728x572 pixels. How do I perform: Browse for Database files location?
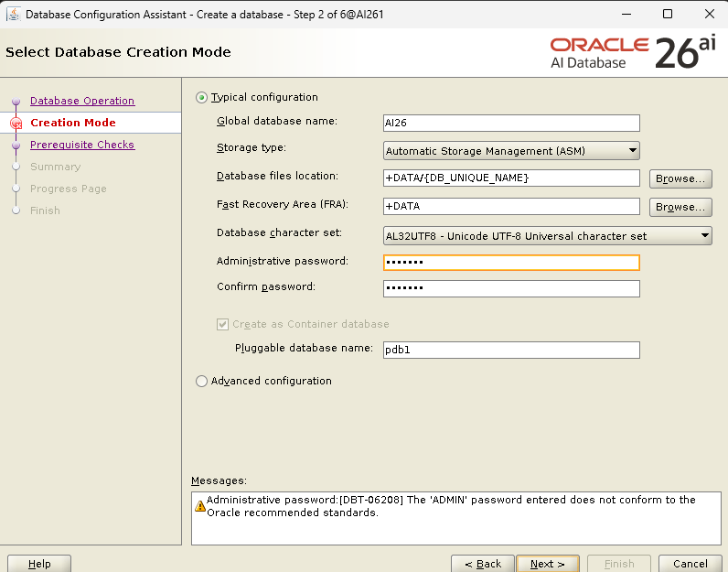[x=680, y=178]
